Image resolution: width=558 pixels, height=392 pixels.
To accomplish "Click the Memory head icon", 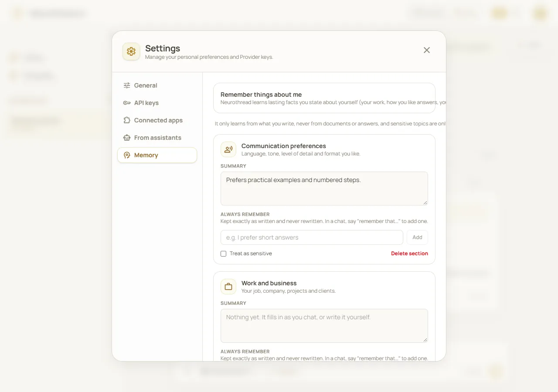I will tap(127, 155).
